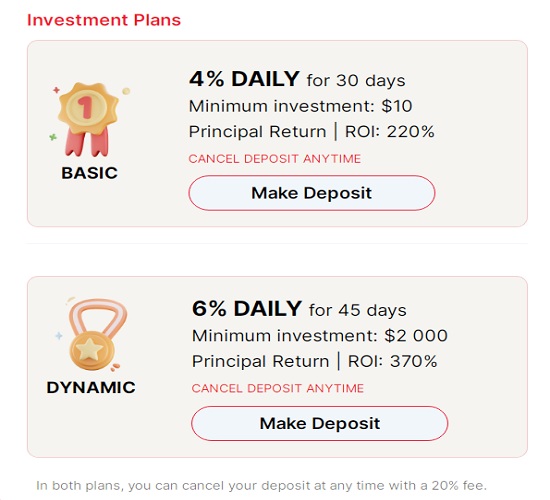Click the 20% cancellation fee note

(x=261, y=486)
